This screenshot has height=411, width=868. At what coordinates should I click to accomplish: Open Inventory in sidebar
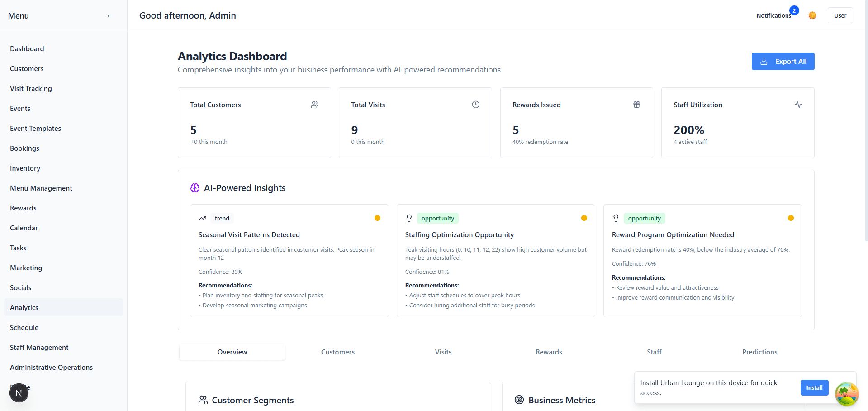coord(63,168)
